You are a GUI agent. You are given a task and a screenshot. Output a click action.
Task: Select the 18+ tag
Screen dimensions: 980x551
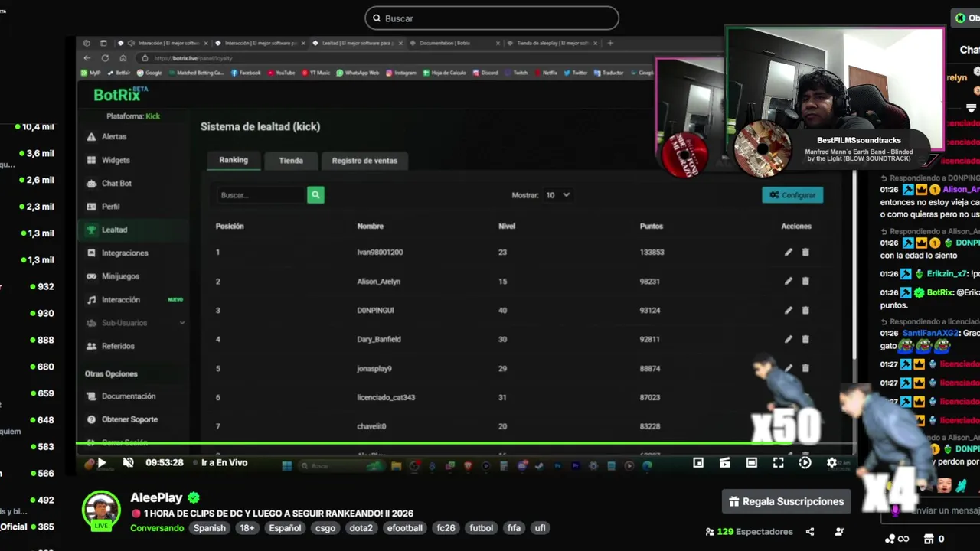coord(247,528)
